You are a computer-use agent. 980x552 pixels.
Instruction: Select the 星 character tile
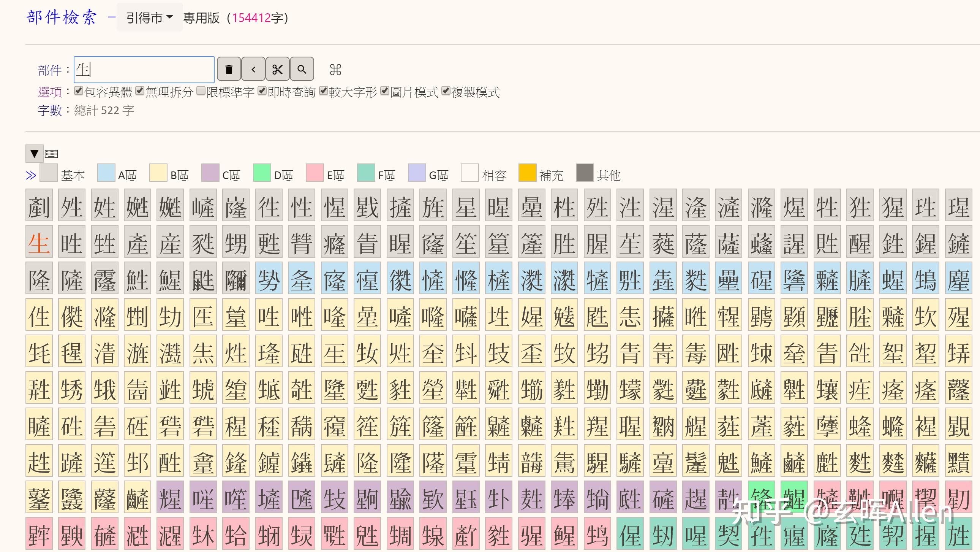point(466,205)
